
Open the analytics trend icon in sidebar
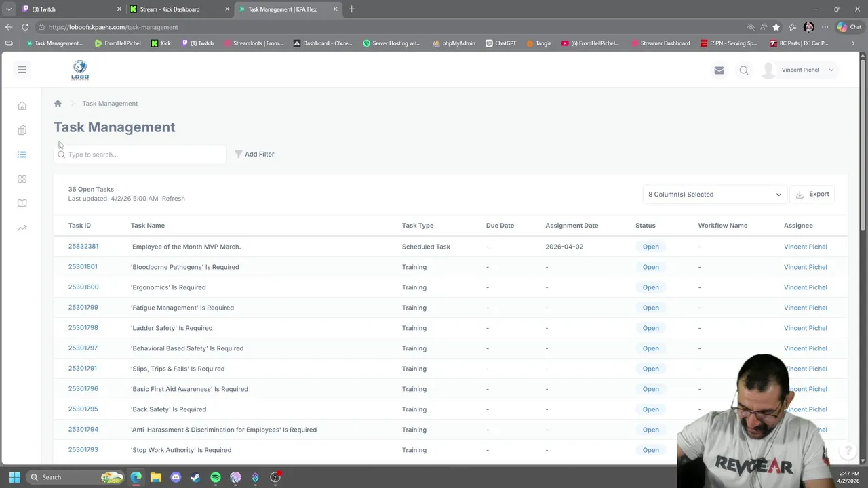22,228
